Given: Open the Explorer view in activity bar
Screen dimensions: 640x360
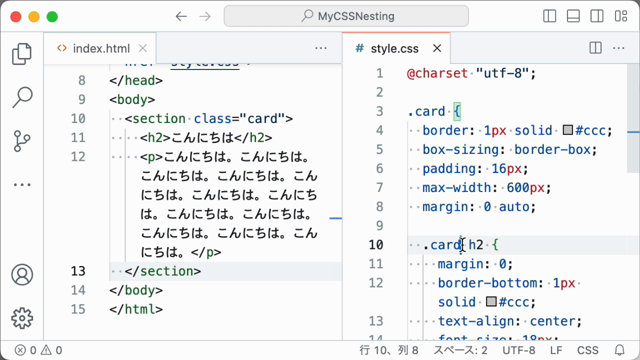Looking at the screenshot, I should 22,54.
